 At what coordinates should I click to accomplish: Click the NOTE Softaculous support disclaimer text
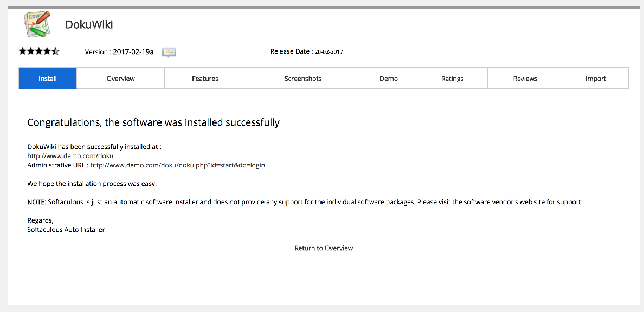coord(305,203)
